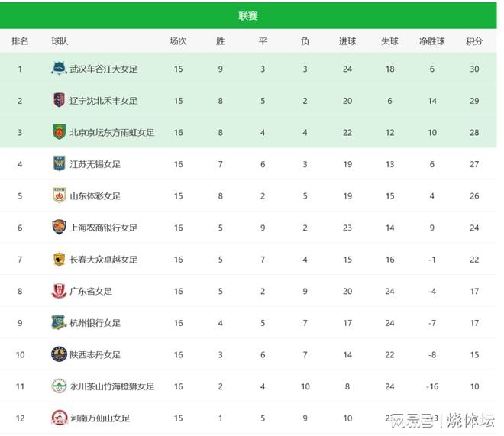Sort by the 积分 column header
This screenshot has height=436, width=504.
click(474, 41)
